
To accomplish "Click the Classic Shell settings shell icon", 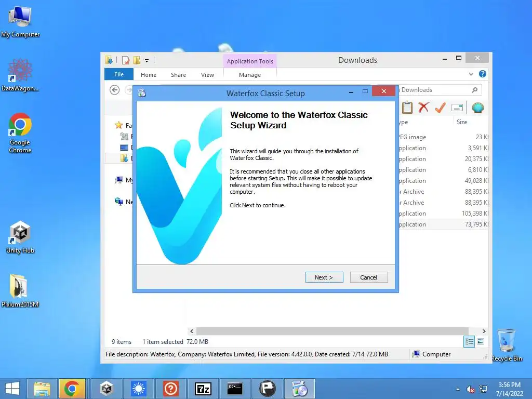I will pos(478,108).
